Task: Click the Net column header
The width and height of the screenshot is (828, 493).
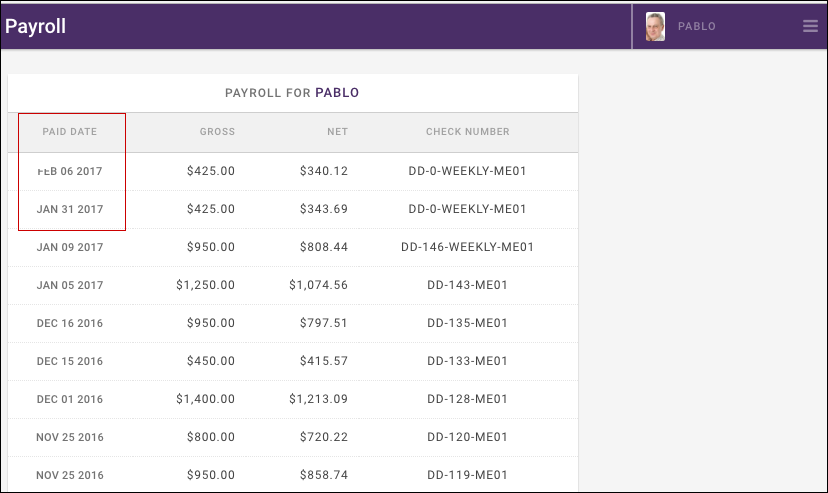Action: click(337, 132)
